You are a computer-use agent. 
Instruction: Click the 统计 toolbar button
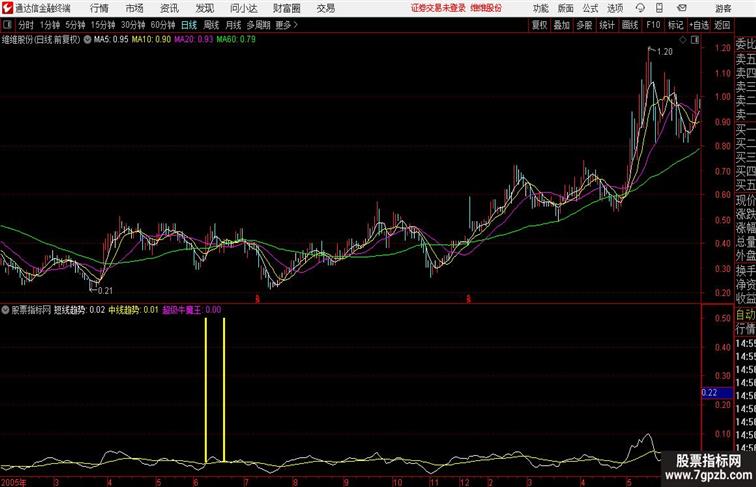pyautogui.click(x=607, y=25)
